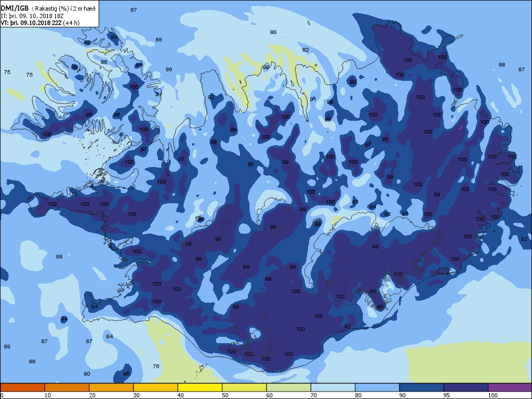
Task: Select the '89' humidity value in the southwest sea
Action: point(7,346)
